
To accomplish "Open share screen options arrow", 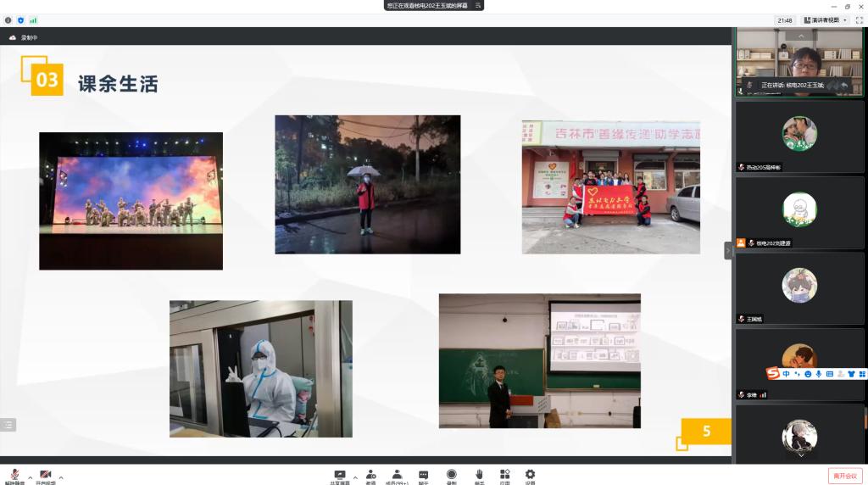I will click(355, 477).
